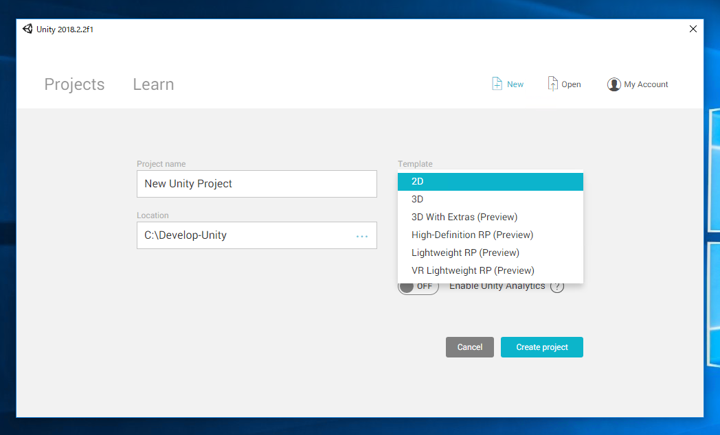Click the Unity logo icon in title bar
Image resolution: width=720 pixels, height=435 pixels.
[28, 29]
